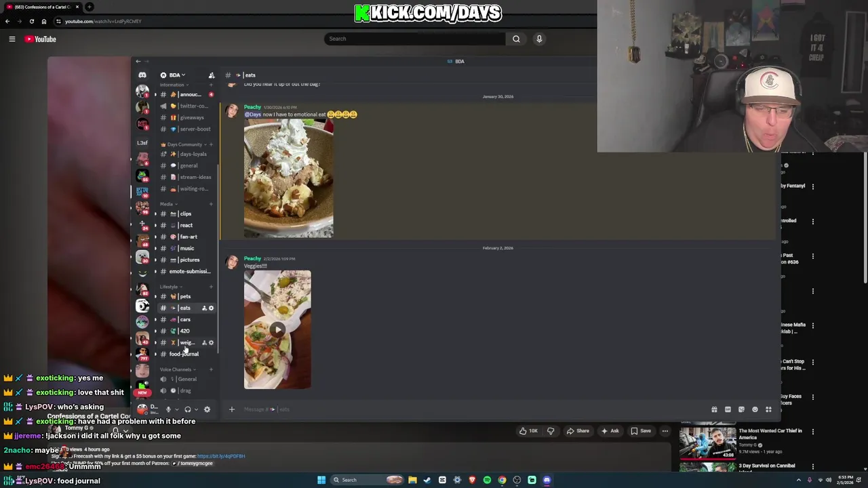Screen dimensions: 868x488
Task: Join the General voice channel
Action: (186, 380)
